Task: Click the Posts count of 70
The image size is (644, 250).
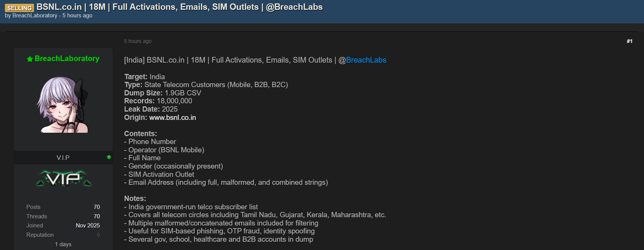Action: point(97,207)
